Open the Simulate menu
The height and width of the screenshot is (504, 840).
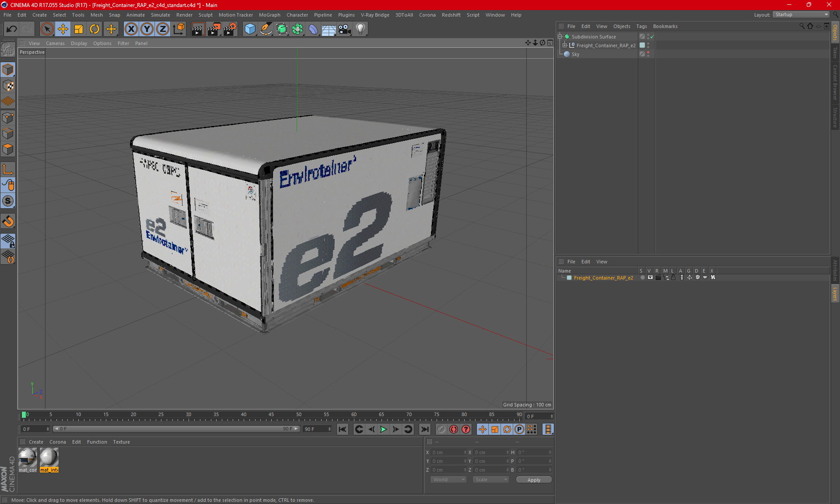pyautogui.click(x=160, y=15)
